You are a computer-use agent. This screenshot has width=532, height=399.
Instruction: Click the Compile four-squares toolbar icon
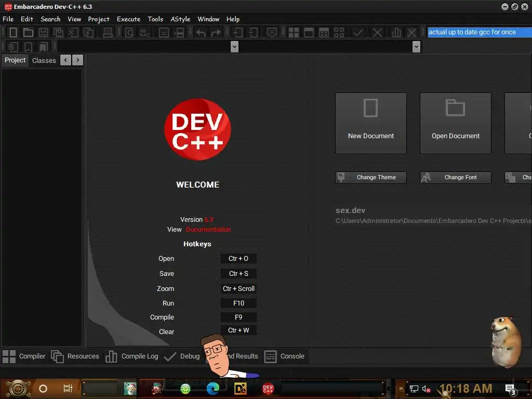(294, 33)
